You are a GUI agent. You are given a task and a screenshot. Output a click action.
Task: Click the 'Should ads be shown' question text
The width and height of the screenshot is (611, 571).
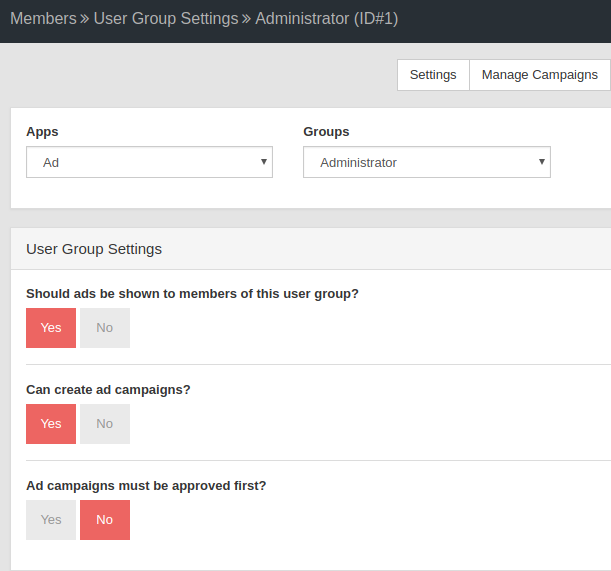point(192,293)
